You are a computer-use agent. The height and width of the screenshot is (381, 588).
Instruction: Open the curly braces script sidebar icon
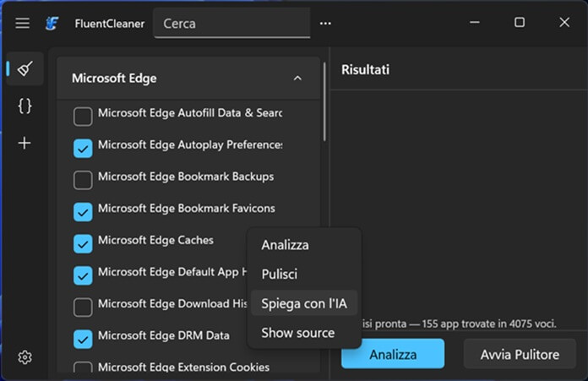24,106
